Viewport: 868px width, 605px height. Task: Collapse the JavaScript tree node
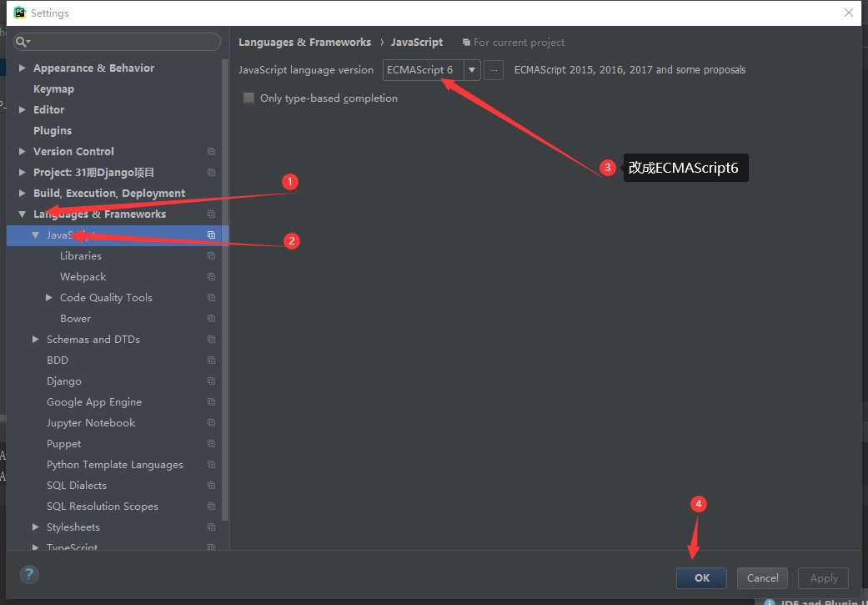click(35, 235)
